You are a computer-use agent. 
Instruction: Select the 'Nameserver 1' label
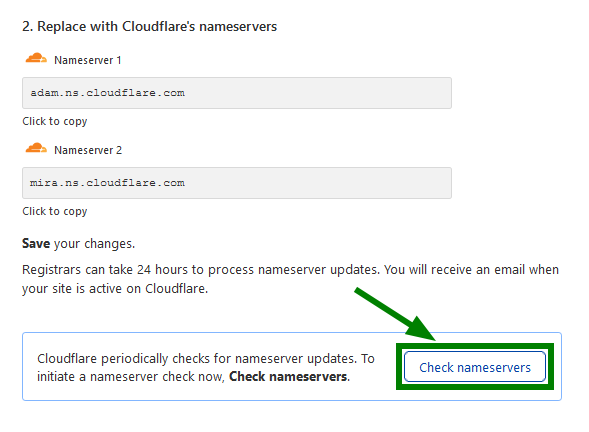[x=88, y=60]
